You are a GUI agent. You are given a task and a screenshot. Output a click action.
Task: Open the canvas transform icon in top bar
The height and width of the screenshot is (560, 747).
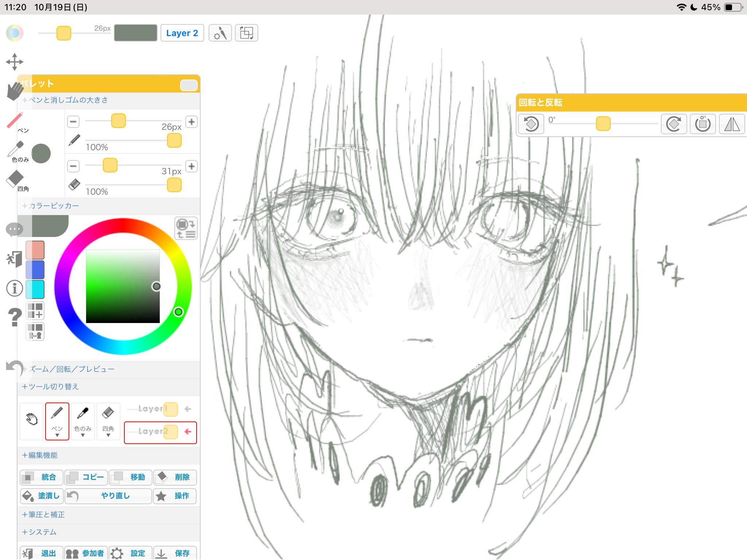(247, 33)
